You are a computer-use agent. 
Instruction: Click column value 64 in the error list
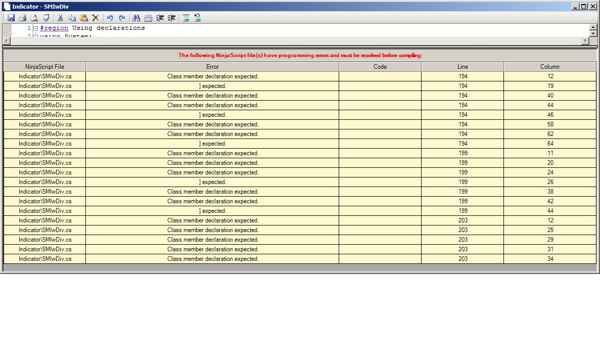point(550,144)
